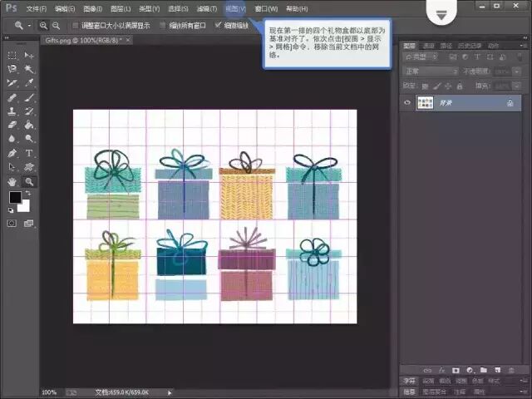Click the Zoom Out option icon
The height and width of the screenshot is (399, 532).
pyautogui.click(x=56, y=26)
